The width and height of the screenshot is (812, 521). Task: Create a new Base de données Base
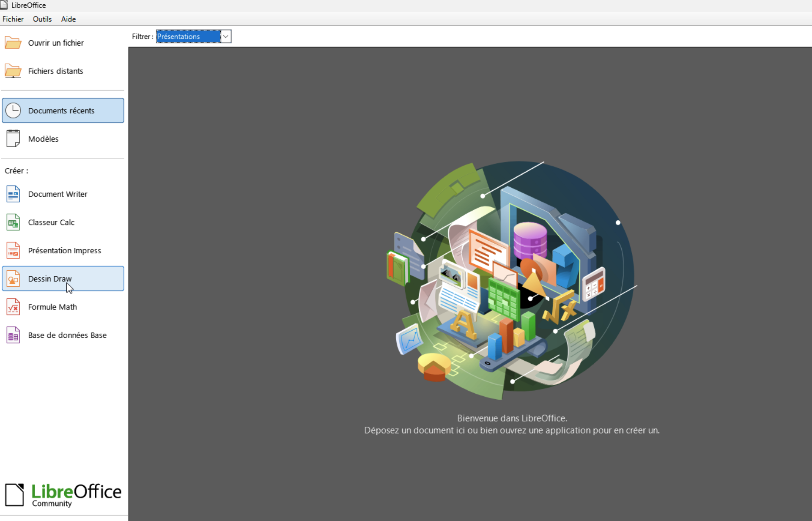click(63, 335)
